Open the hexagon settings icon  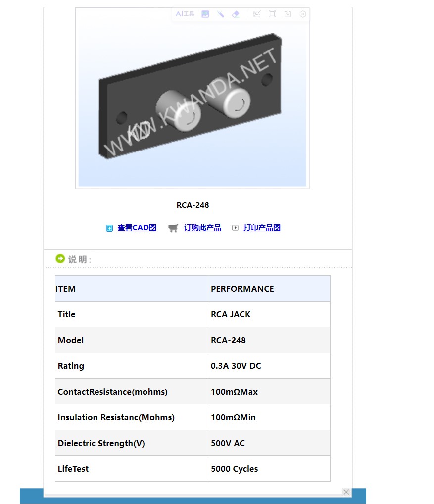click(302, 14)
